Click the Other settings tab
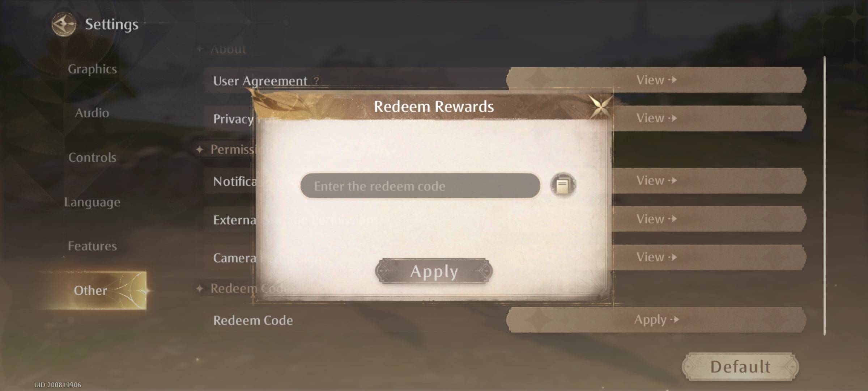Image resolution: width=868 pixels, height=391 pixels. 90,290
